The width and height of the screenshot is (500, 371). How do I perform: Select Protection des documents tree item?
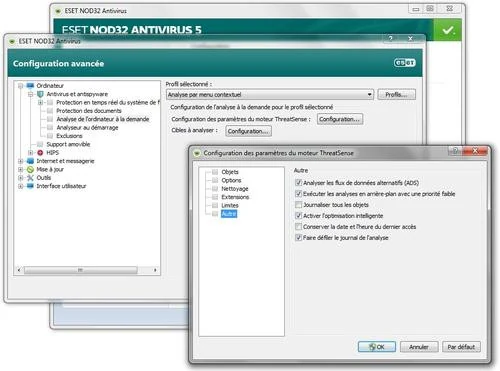point(89,111)
